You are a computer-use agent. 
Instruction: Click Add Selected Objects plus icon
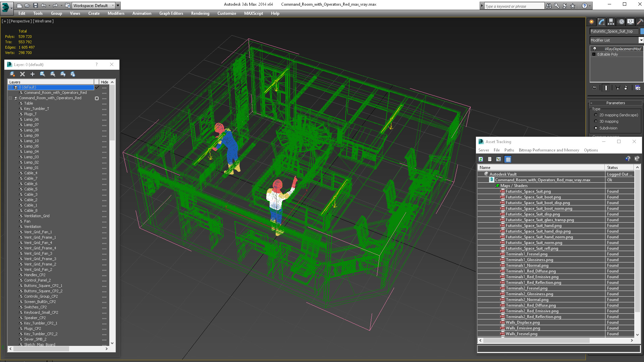click(33, 74)
